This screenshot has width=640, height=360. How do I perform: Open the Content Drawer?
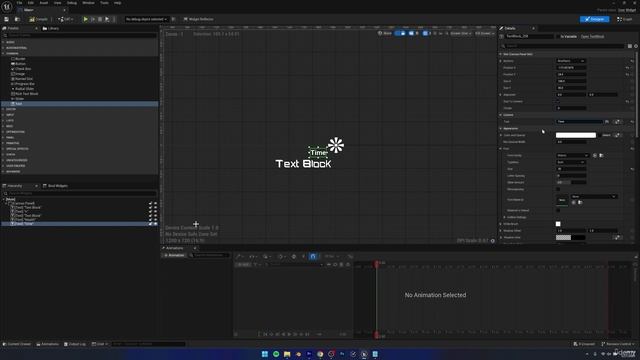point(17,344)
